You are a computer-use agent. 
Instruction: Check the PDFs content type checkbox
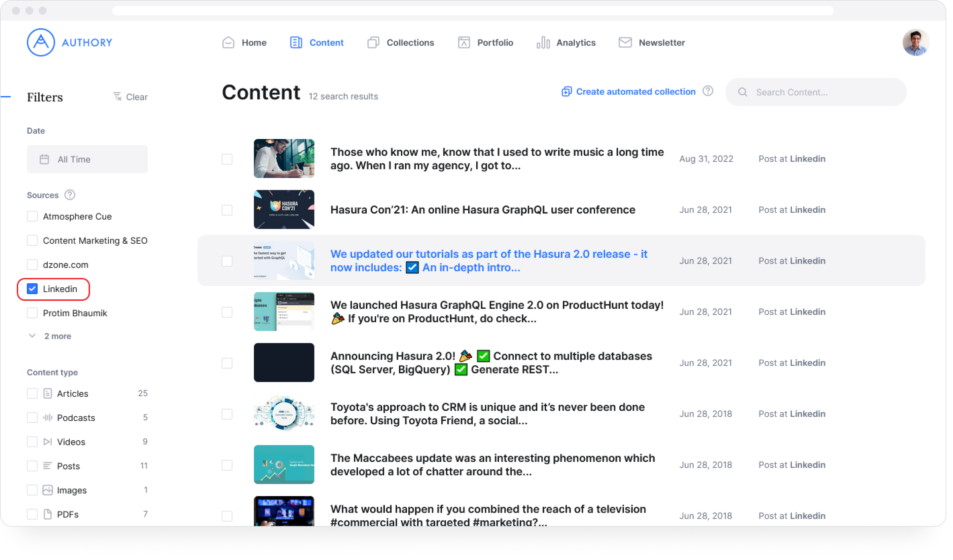pos(32,515)
